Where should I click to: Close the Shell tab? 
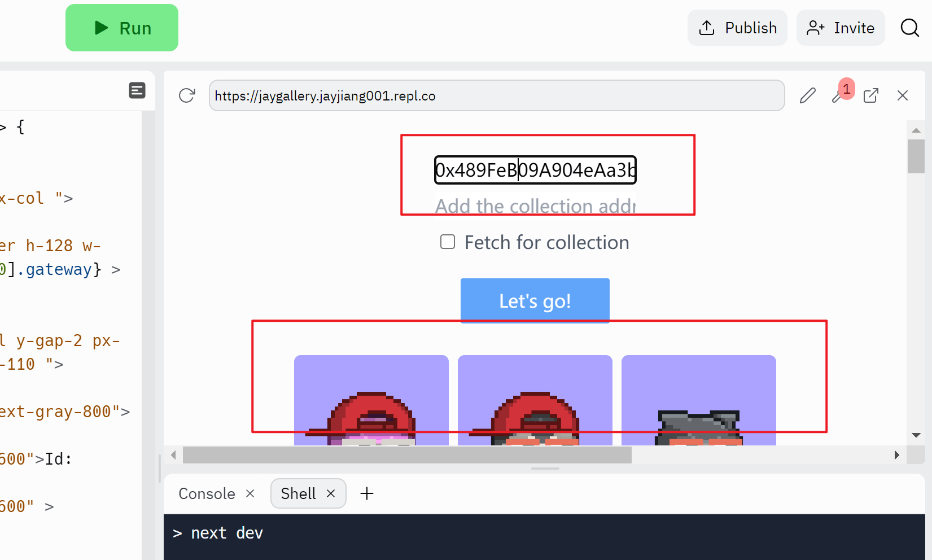[x=331, y=493]
